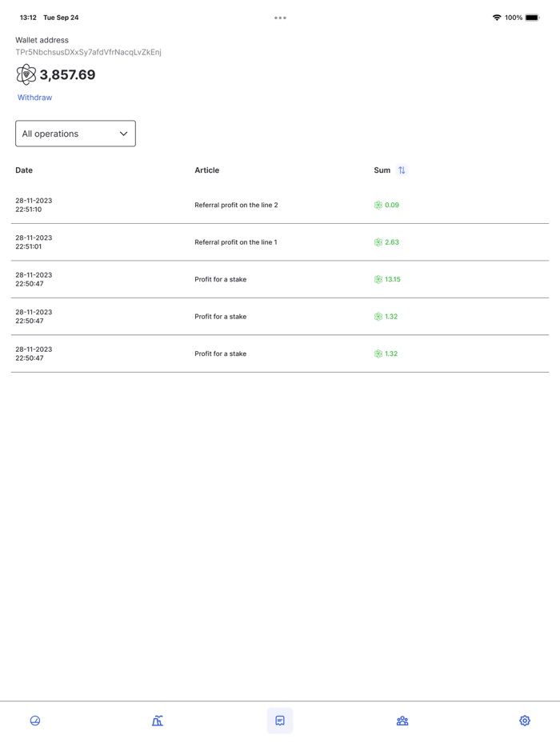Open the staking factory tab
Image resolution: width=560 pixels, height=747 pixels.
158,721
